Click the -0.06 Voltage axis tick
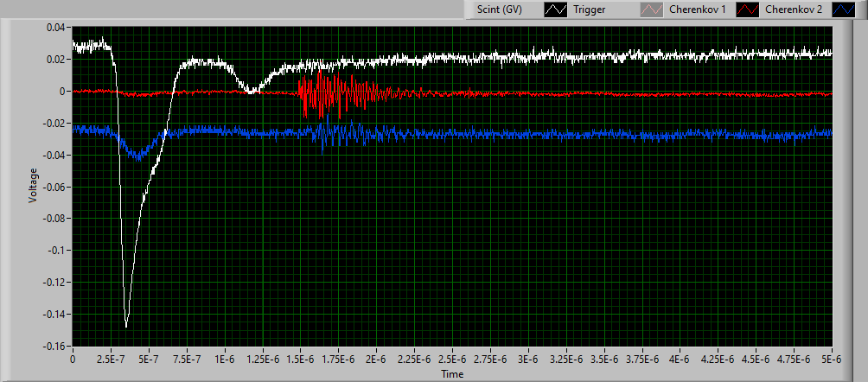This screenshot has width=868, height=382. tap(54, 187)
